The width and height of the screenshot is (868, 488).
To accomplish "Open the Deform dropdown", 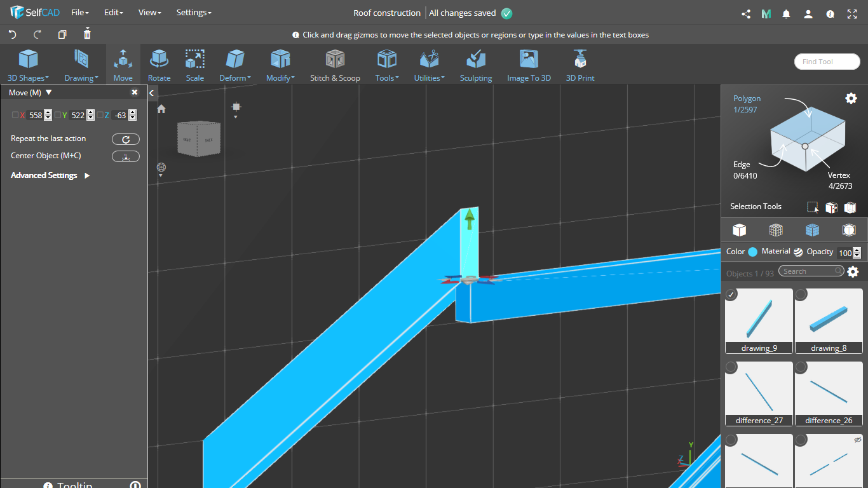I will point(235,66).
